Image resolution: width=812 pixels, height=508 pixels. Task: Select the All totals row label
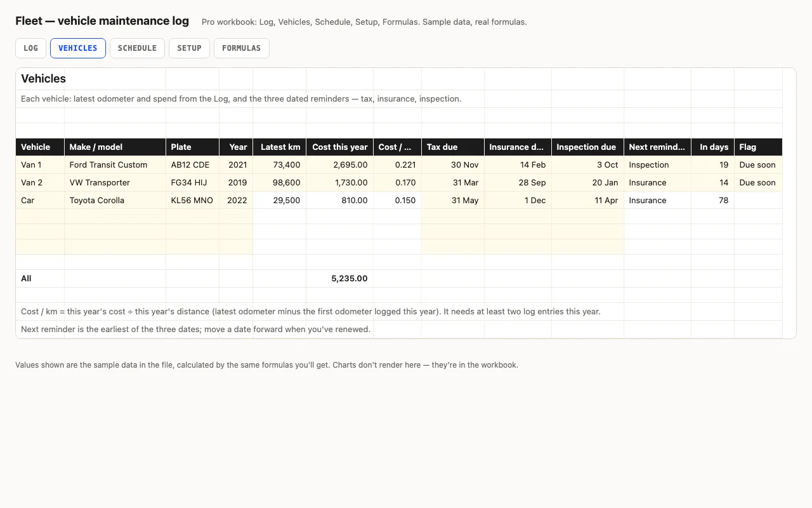click(40, 278)
